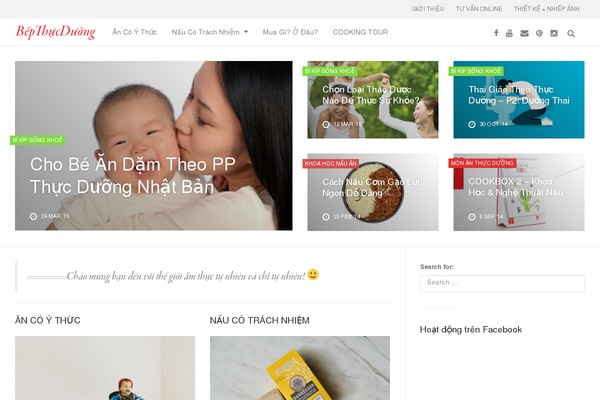Click the smiley emoji in welcome quote
Viewport: 600px width, 400px height.
tap(313, 275)
